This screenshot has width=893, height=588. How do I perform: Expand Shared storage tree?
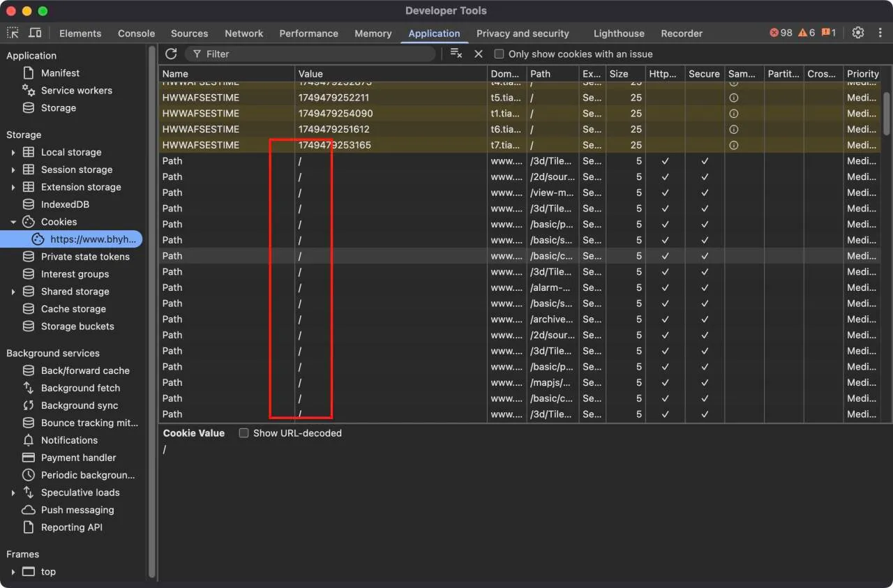(x=13, y=292)
